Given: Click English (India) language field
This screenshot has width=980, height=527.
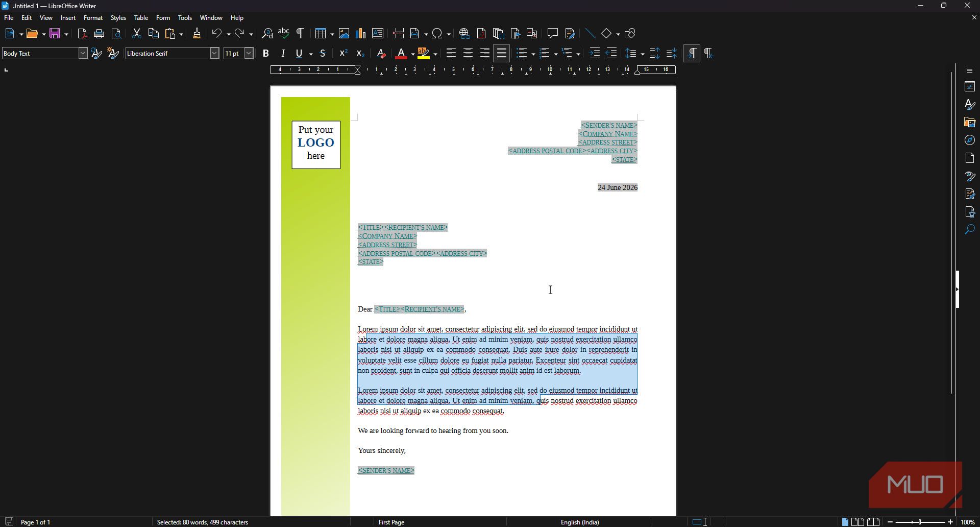Looking at the screenshot, I should [x=580, y=522].
